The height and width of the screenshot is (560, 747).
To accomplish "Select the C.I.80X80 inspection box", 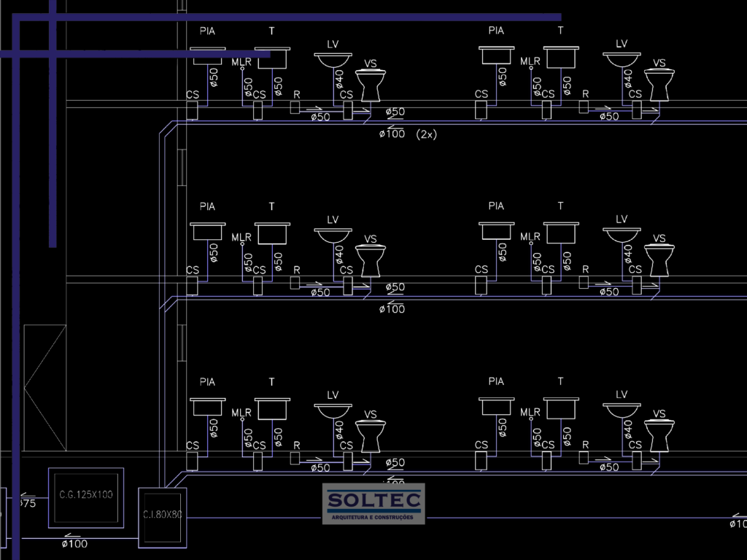I will click(162, 516).
